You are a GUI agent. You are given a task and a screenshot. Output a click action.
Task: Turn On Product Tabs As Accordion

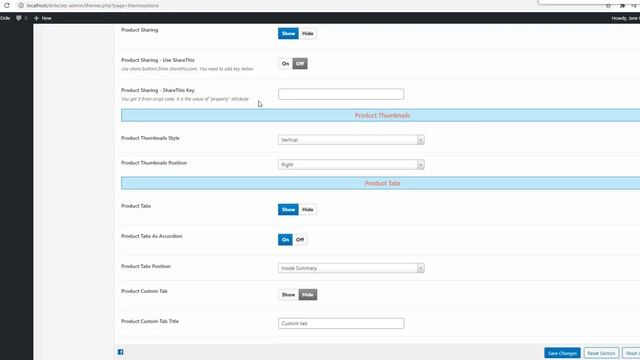click(x=285, y=240)
